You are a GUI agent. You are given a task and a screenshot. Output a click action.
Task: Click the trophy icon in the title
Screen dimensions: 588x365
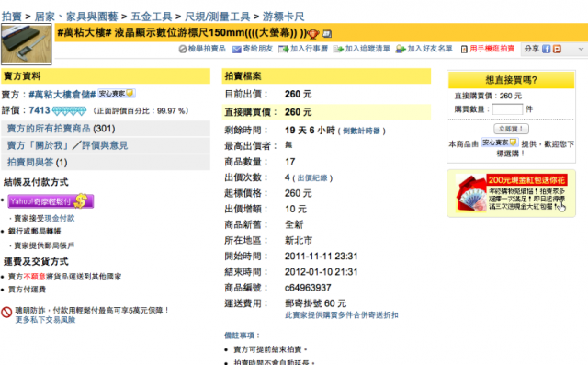coord(313,34)
